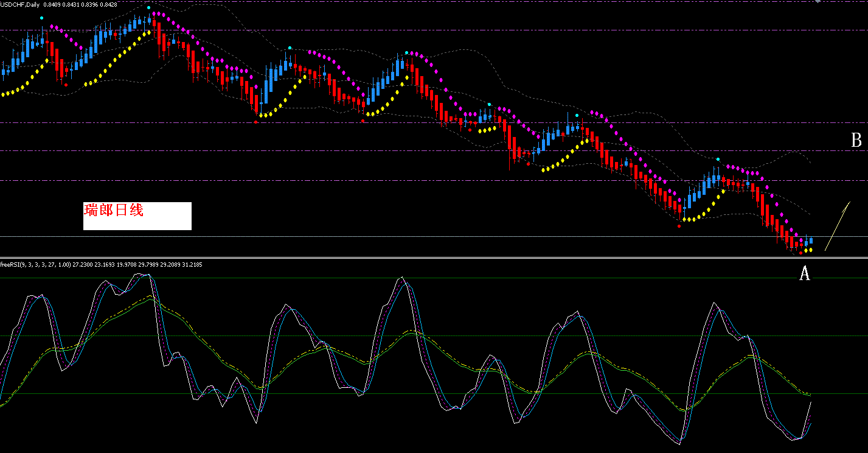Select the letter A chart label
This screenshot has width=868, height=453.
click(804, 274)
